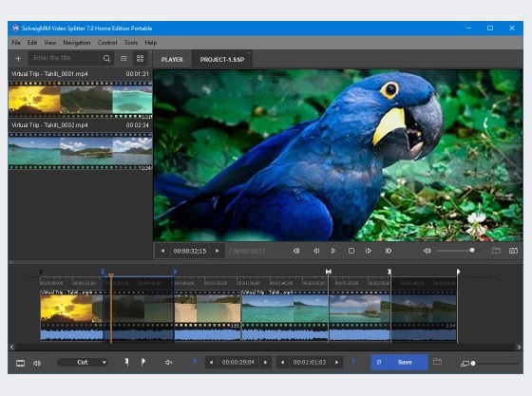This screenshot has width=532, height=396.
Task: Click the timeline zoom icon
Action: point(465,364)
